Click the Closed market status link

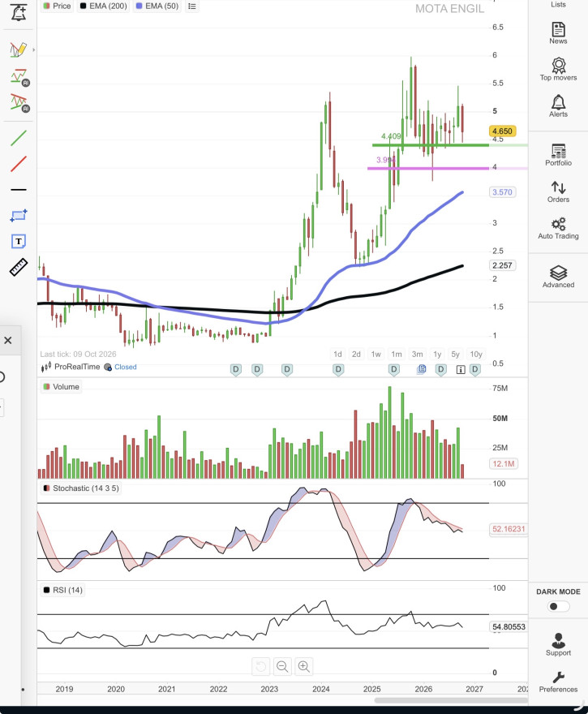point(125,367)
